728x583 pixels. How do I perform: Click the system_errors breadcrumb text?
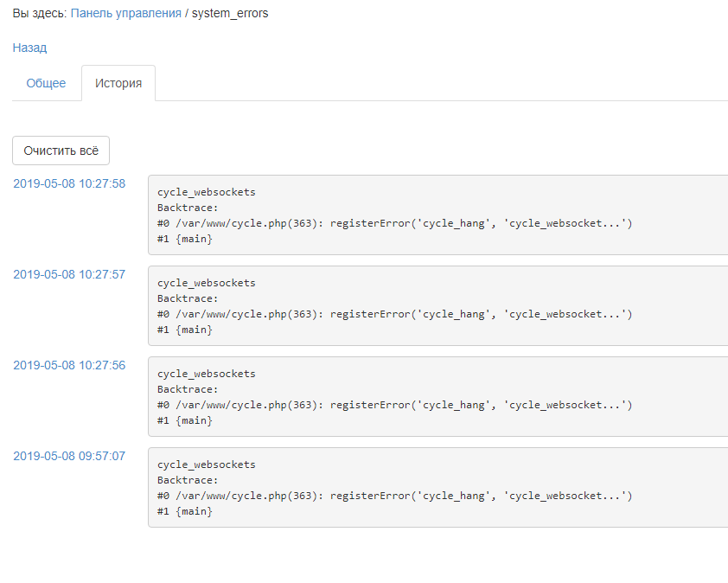230,14
